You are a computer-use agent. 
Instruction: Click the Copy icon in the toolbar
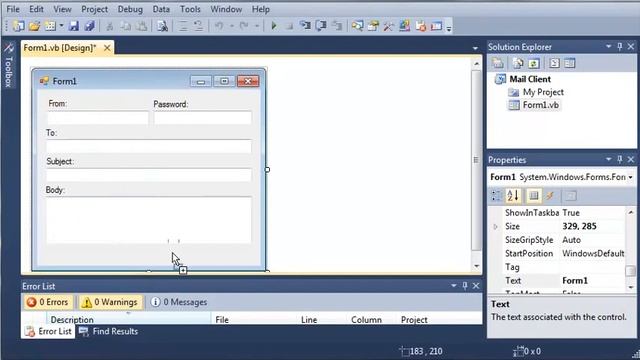pos(126,27)
